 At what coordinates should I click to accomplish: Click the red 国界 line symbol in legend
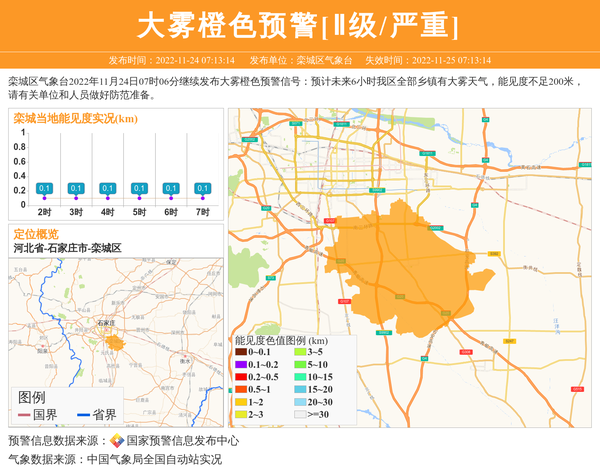coord(24,415)
